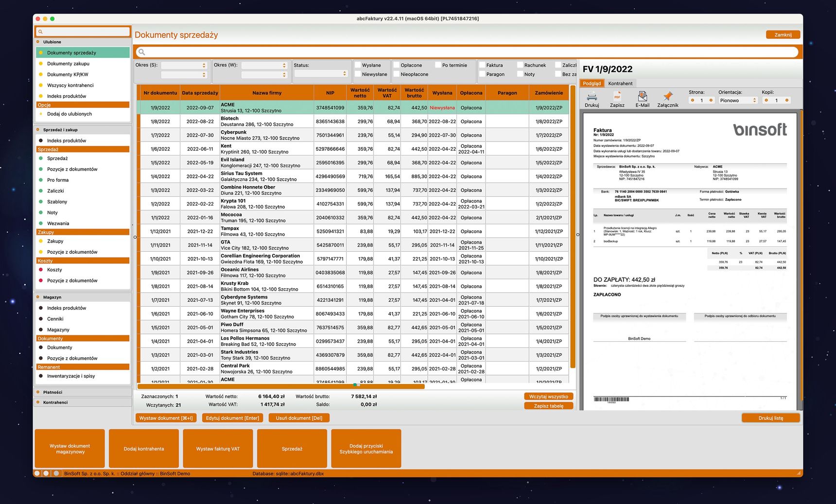Click Usuń dokument [Del] button

coord(299,418)
